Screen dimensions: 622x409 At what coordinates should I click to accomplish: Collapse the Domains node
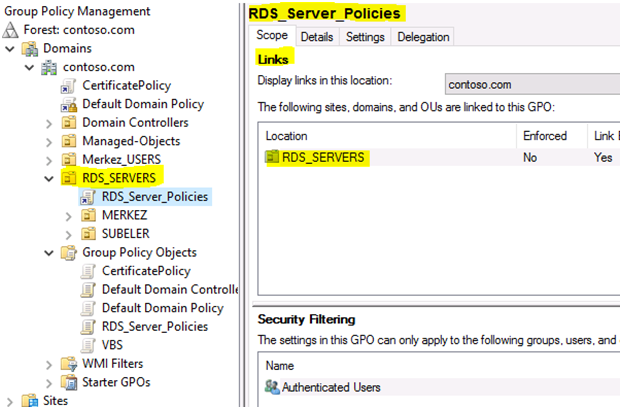pos(10,49)
